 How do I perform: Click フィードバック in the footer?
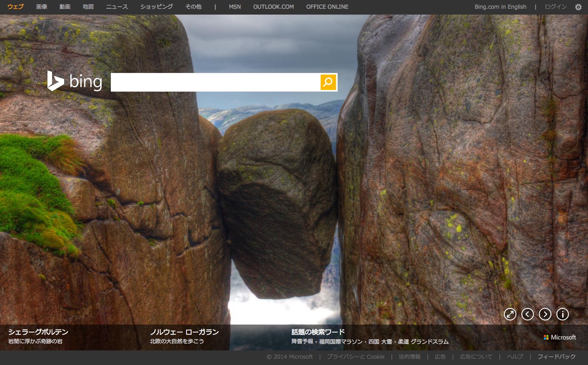click(x=556, y=357)
